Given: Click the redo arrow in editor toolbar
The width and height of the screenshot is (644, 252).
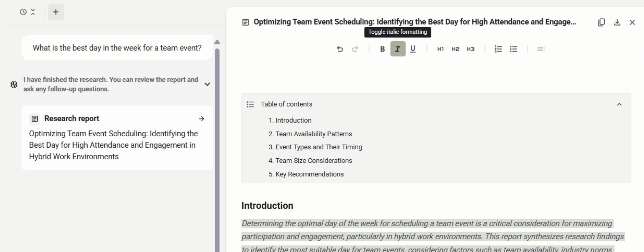Looking at the screenshot, I should click(355, 49).
